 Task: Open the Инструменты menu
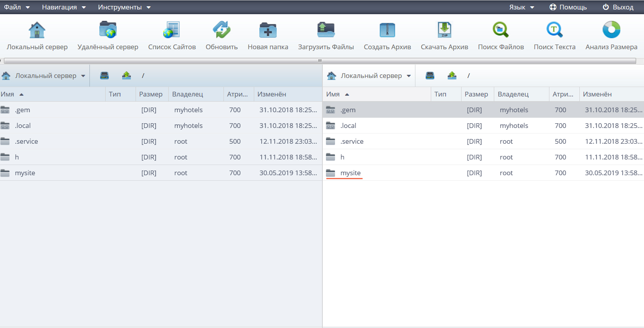pos(124,7)
